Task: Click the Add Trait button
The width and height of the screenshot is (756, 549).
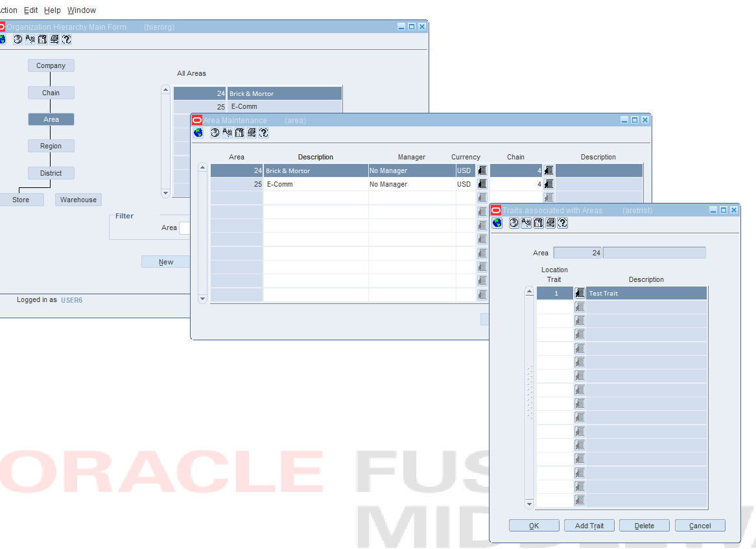Action: 589,525
